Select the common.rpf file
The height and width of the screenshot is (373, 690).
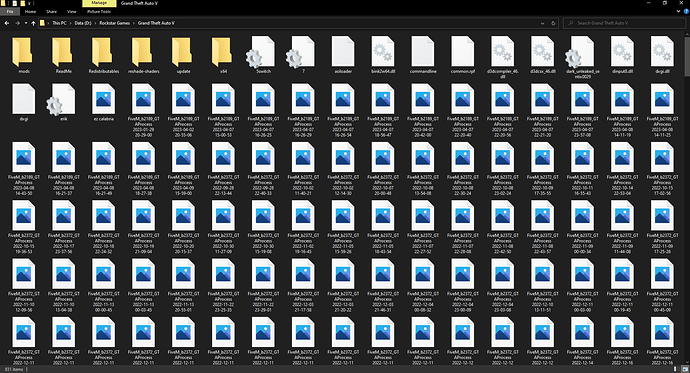coord(462,55)
